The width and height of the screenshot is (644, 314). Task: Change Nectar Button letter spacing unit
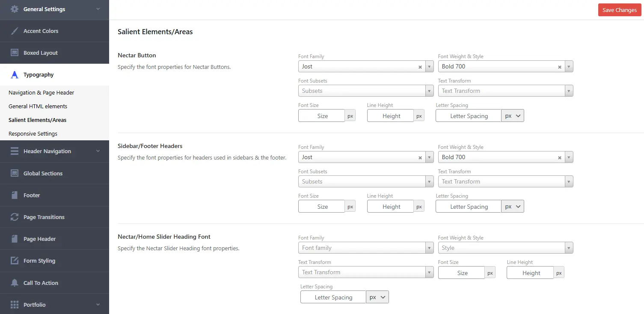tap(512, 116)
